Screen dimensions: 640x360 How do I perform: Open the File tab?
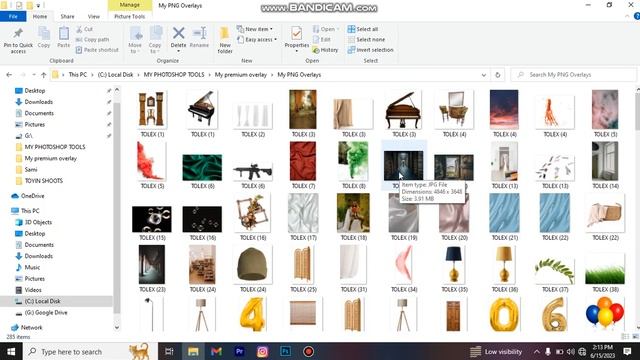click(x=13, y=17)
